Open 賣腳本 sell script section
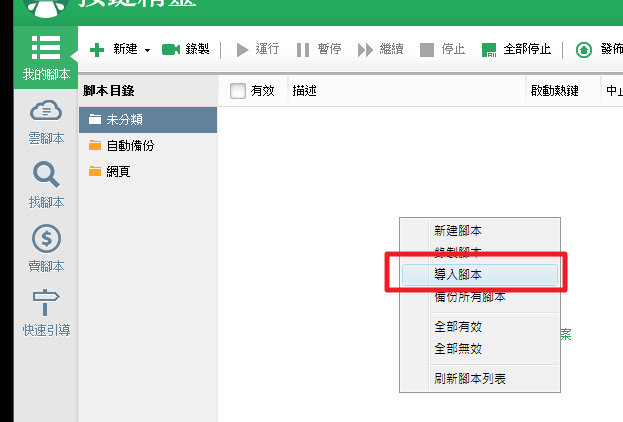The width and height of the screenshot is (623, 422). pos(46,249)
